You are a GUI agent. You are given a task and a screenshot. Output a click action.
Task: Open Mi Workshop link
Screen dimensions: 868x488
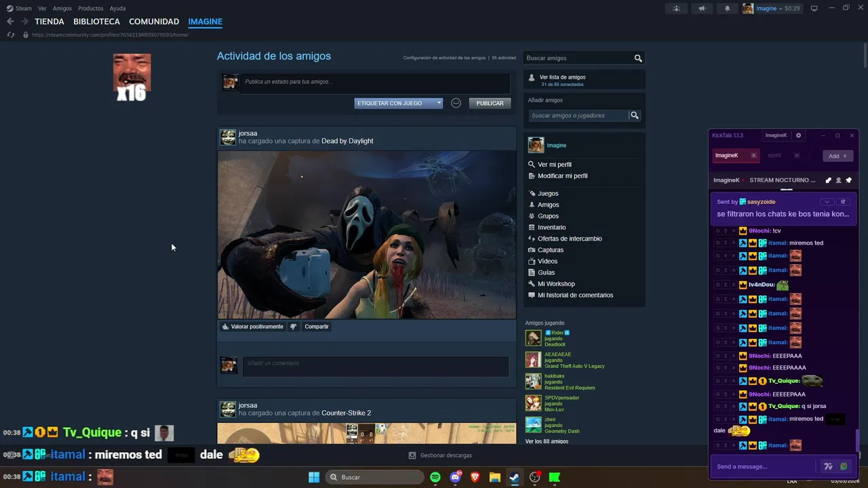coord(556,284)
